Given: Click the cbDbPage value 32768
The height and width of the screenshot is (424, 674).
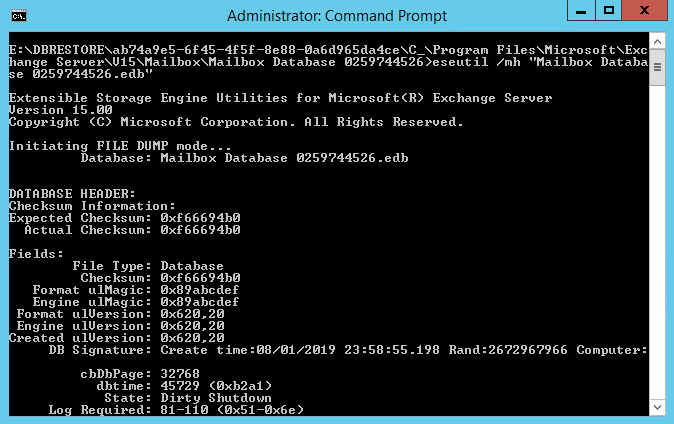Looking at the screenshot, I should point(180,374).
